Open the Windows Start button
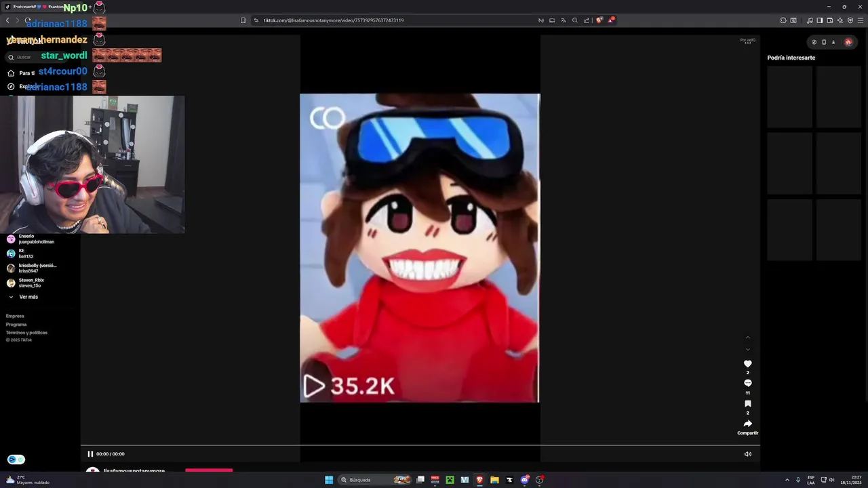Viewport: 868px width, 488px height. (329, 480)
